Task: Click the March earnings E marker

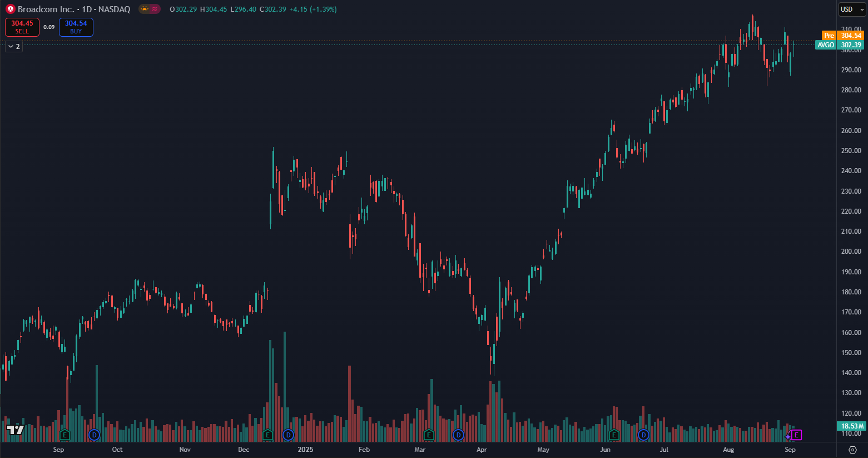Action: (x=429, y=435)
